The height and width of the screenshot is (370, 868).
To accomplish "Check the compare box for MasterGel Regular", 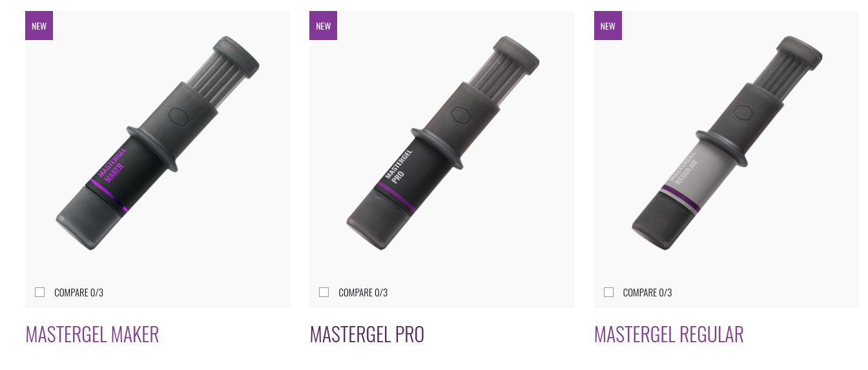I will click(608, 293).
